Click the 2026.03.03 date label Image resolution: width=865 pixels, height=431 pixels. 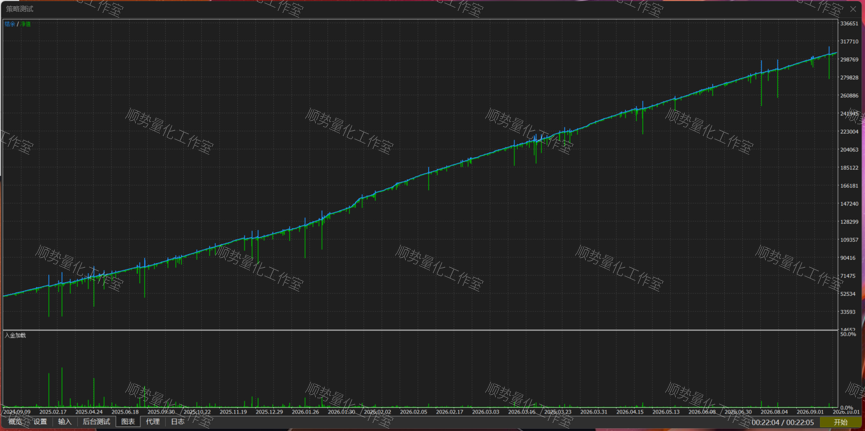[x=485, y=412]
